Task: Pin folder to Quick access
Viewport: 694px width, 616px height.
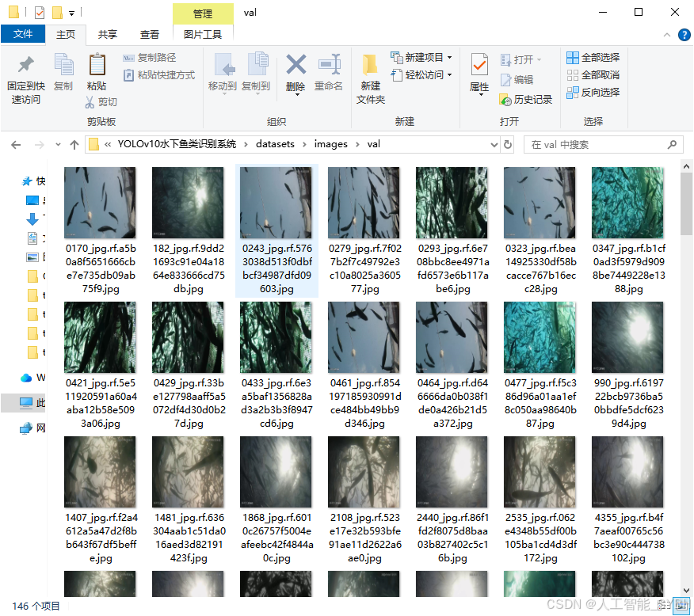Action: [26, 80]
